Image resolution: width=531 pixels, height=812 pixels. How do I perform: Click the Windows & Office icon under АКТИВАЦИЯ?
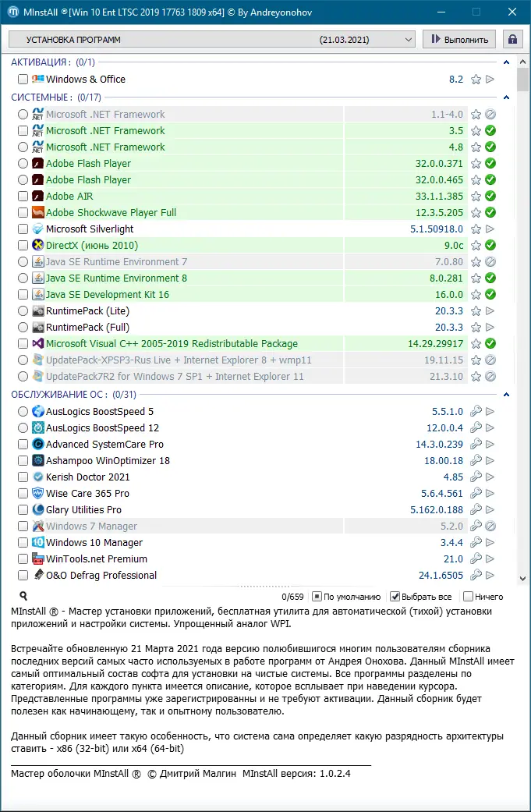37,79
